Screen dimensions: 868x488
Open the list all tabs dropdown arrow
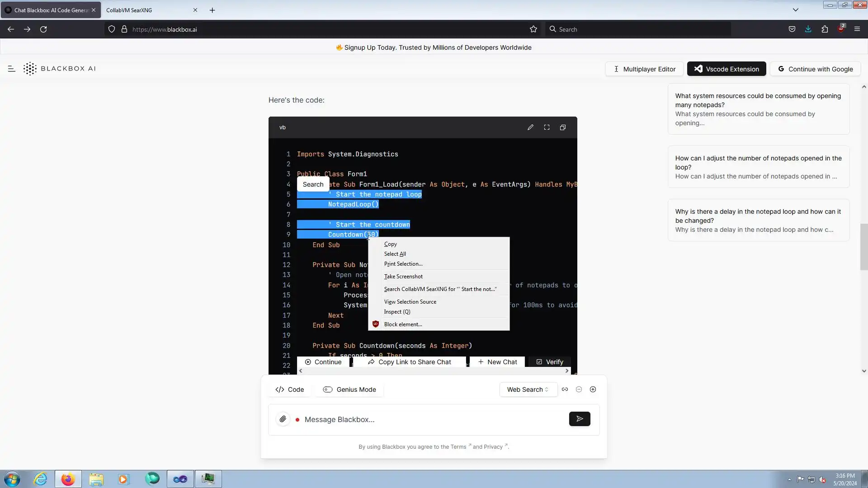click(x=796, y=10)
